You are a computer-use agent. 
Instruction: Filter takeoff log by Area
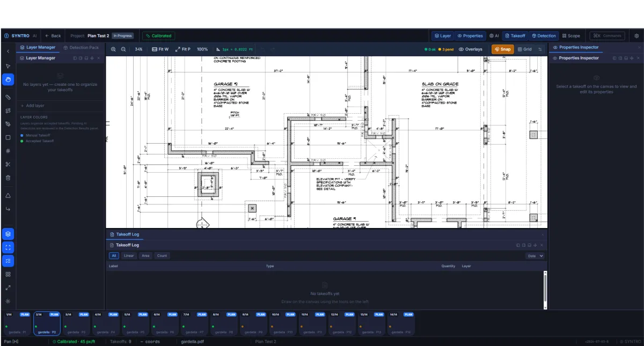pyautogui.click(x=145, y=256)
